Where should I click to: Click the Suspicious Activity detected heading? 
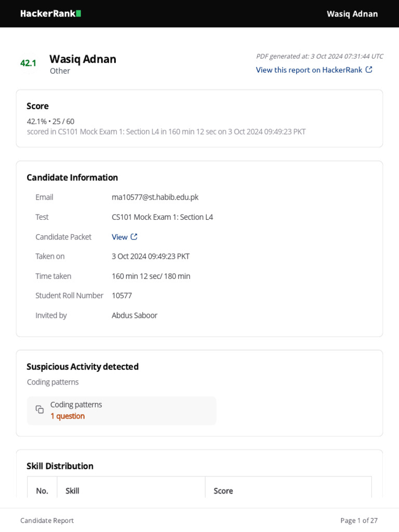pyautogui.click(x=83, y=366)
